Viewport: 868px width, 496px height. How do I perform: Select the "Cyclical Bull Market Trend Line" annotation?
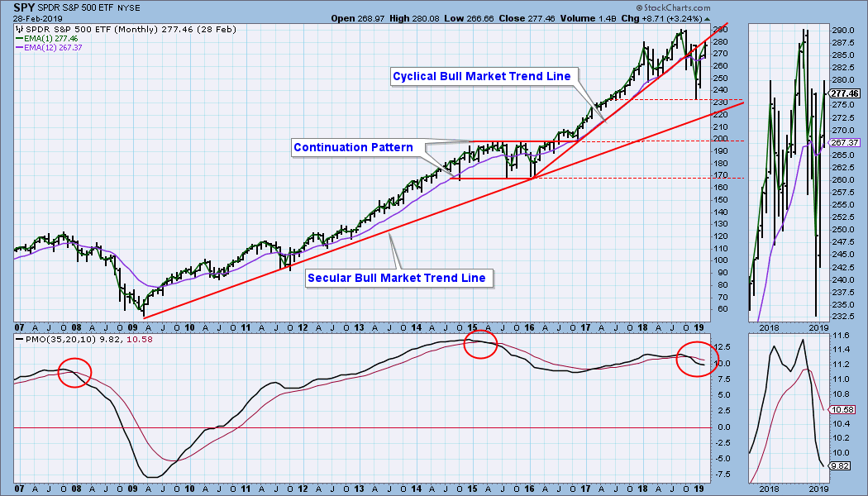click(482, 76)
